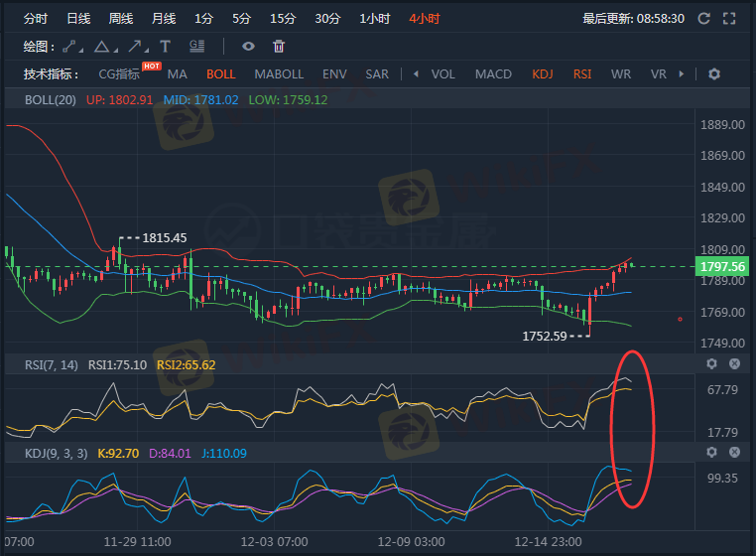Click the CG指标 HOT indicator button
Screen dimensions: 756x556
(120, 74)
